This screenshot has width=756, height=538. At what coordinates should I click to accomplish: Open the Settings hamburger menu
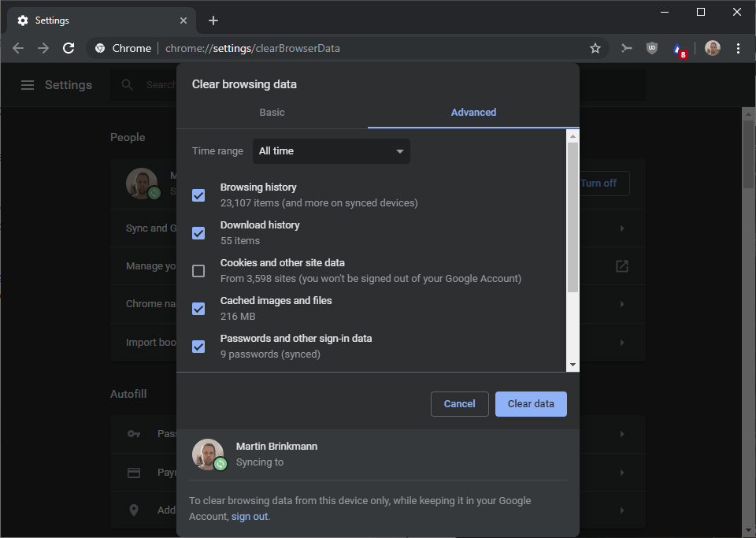pyautogui.click(x=28, y=85)
